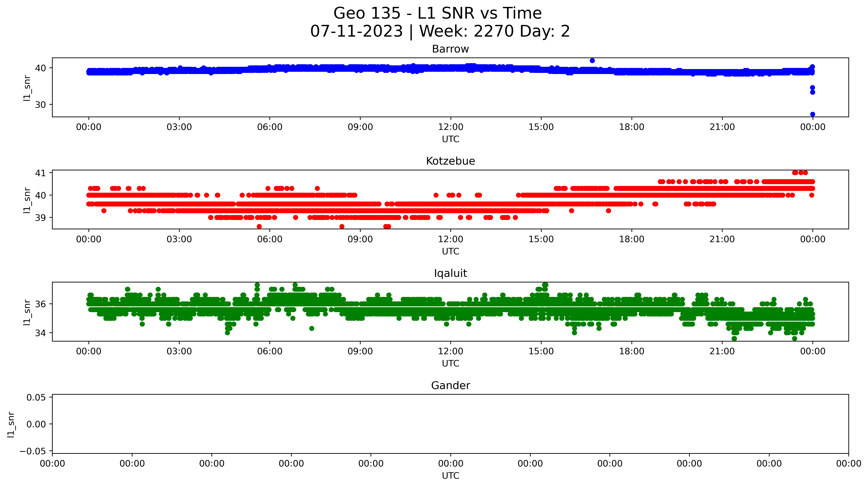The image size is (868, 487).
Task: Click the UTC x-axis label under Iqaluit plot
Action: (x=451, y=364)
